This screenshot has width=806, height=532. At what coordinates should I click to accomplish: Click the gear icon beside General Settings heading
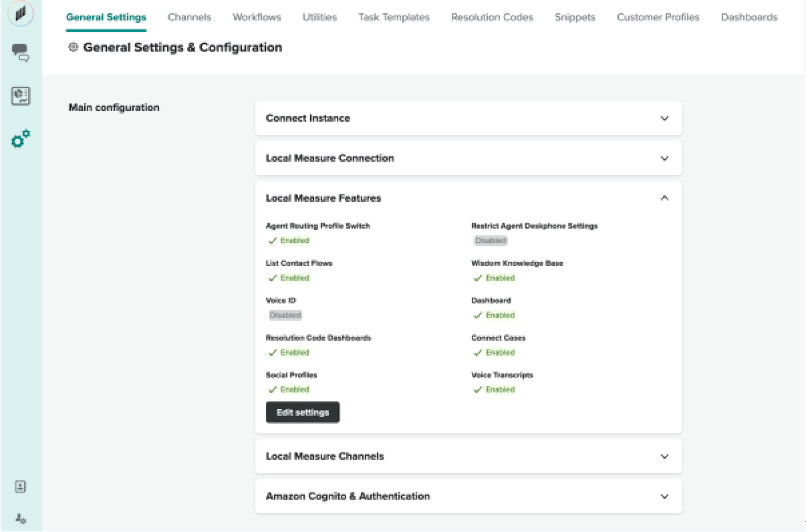coord(74,47)
